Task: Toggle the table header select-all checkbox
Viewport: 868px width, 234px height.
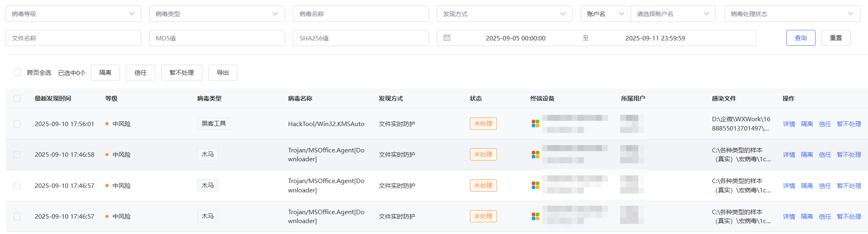Action: (x=17, y=99)
